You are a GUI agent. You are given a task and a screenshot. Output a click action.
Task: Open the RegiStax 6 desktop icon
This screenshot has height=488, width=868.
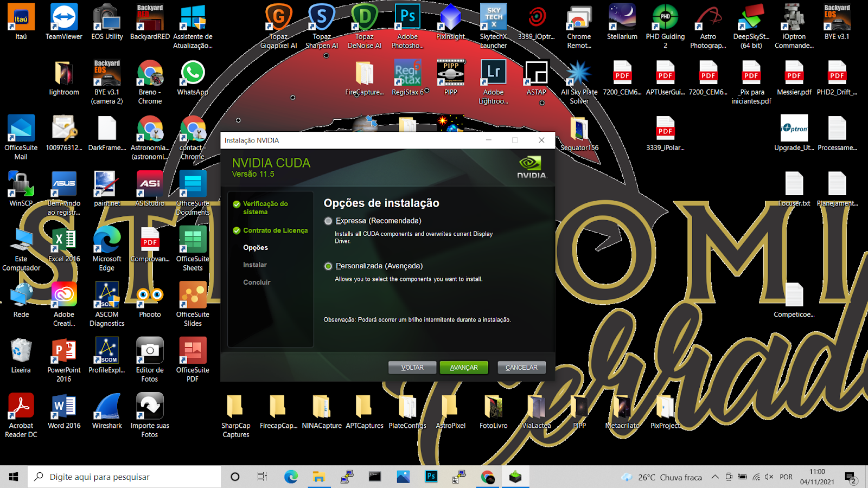point(407,78)
